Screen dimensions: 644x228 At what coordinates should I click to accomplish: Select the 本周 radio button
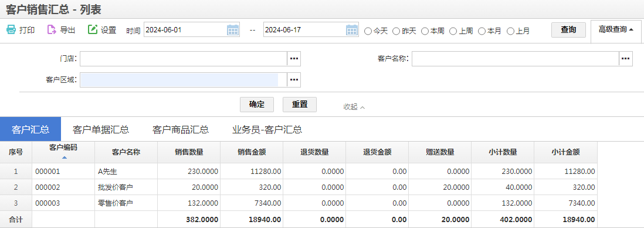coord(425,31)
